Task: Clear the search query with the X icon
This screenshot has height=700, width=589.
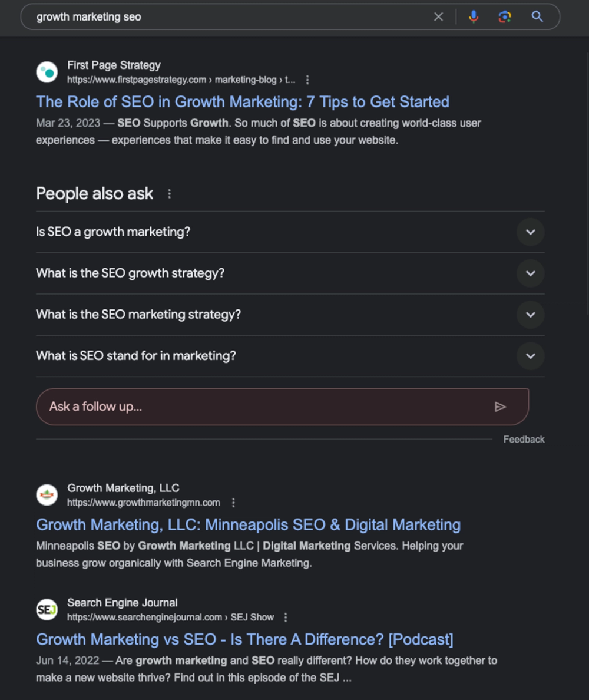Action: tap(438, 16)
